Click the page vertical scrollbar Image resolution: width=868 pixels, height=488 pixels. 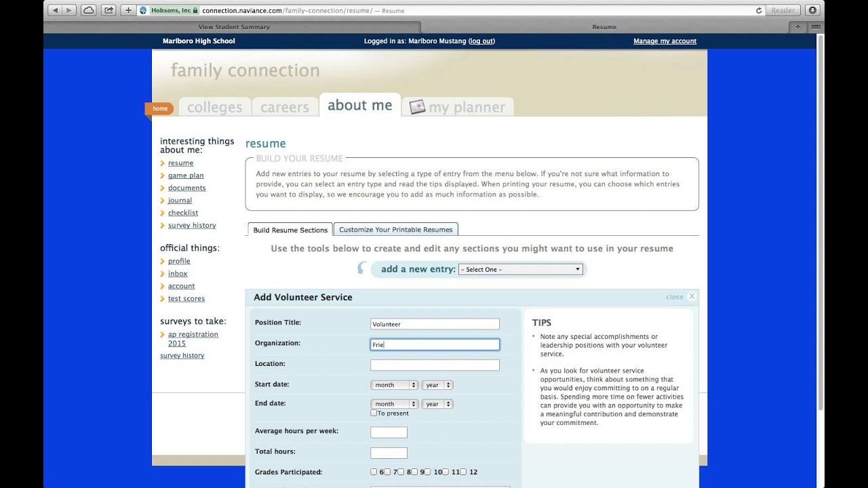tap(821, 223)
